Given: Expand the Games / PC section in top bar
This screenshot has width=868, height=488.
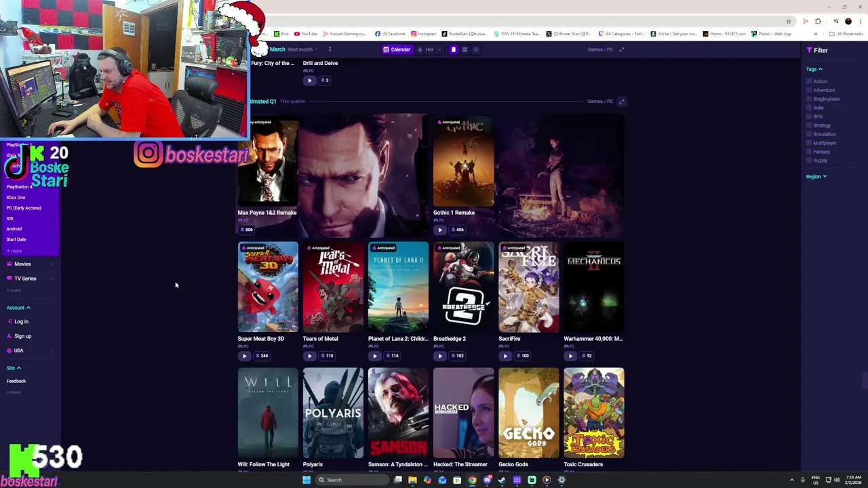Looking at the screenshot, I should (621, 49).
